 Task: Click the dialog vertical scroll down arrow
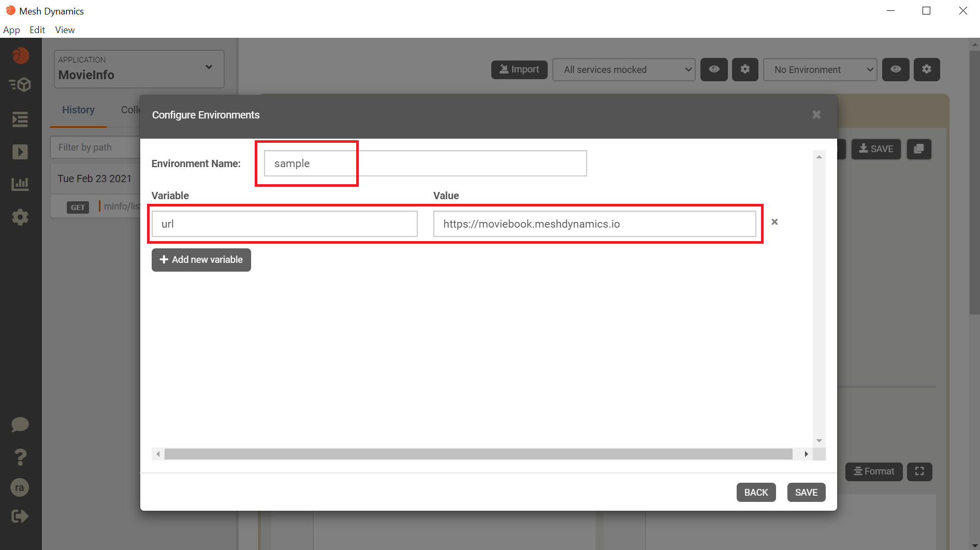(819, 441)
